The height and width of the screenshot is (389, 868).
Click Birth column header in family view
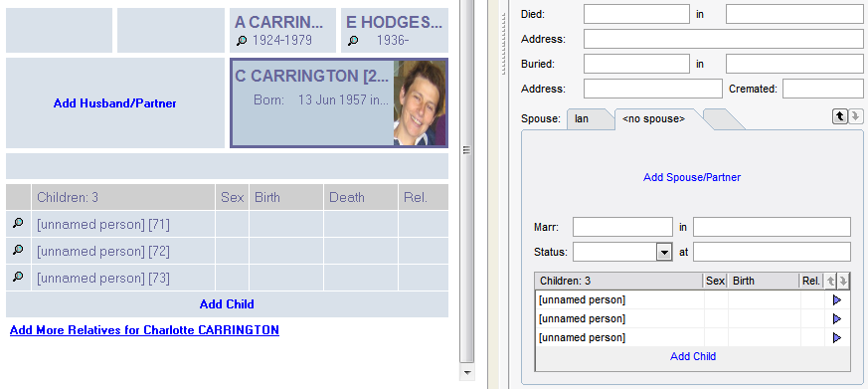[286, 197]
